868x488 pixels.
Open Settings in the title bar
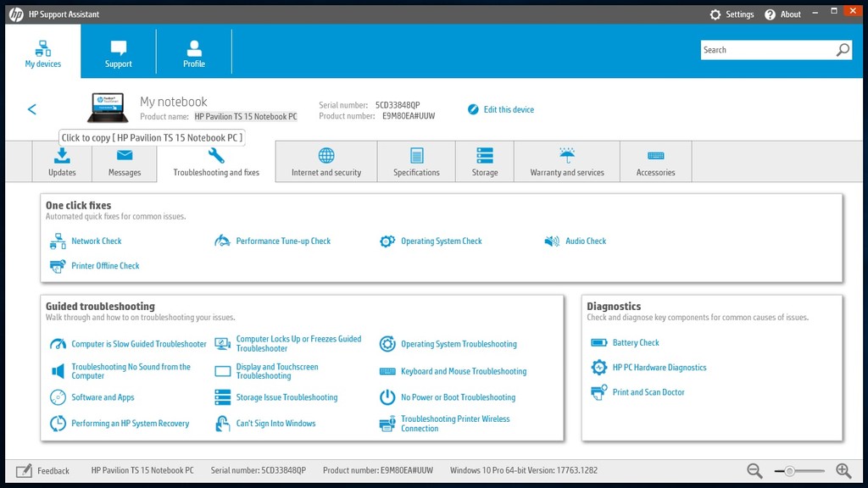[732, 14]
